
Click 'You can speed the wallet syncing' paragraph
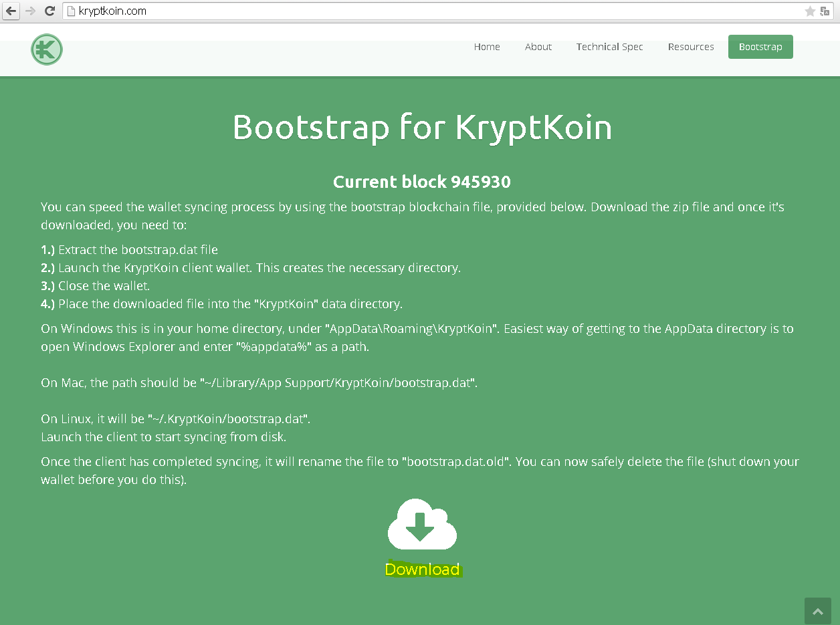413,216
